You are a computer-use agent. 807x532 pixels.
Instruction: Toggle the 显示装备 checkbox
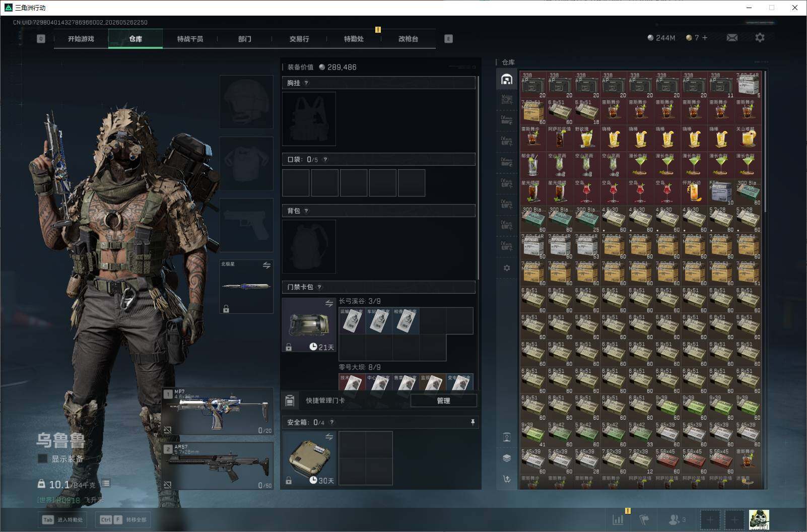pos(43,459)
